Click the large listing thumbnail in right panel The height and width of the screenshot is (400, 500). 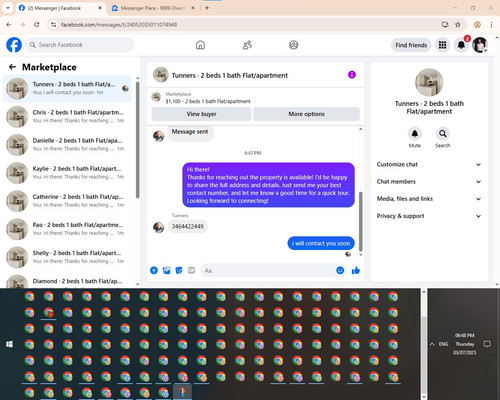point(429,82)
